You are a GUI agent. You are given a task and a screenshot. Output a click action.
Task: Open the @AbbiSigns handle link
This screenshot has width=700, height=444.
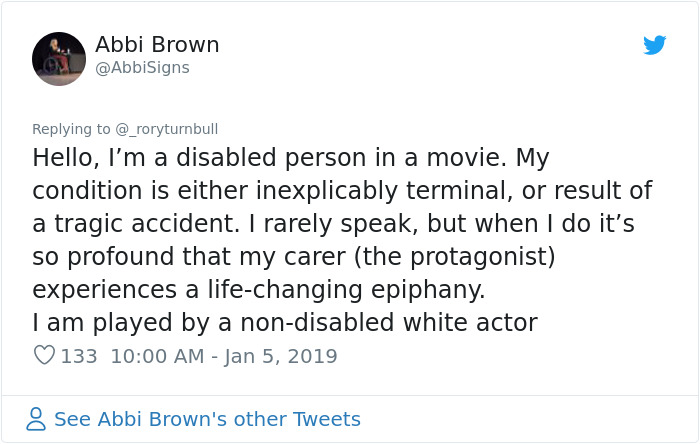142,68
